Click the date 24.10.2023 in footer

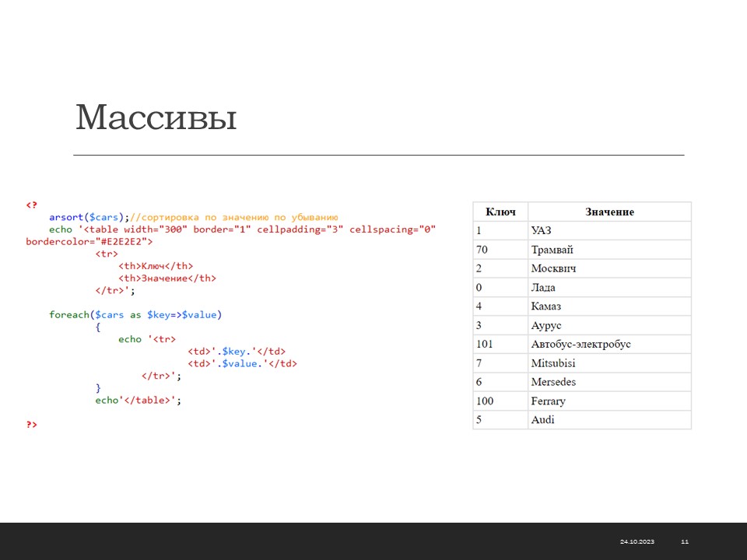[x=637, y=541]
